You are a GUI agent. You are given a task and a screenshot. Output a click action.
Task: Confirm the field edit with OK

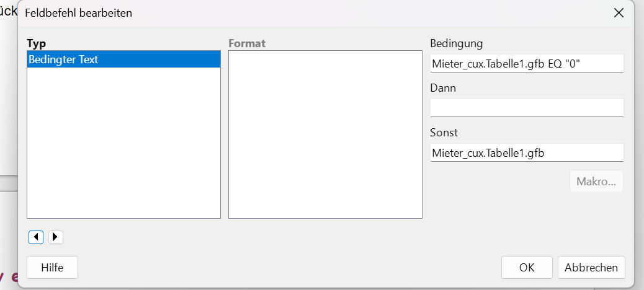tap(527, 268)
